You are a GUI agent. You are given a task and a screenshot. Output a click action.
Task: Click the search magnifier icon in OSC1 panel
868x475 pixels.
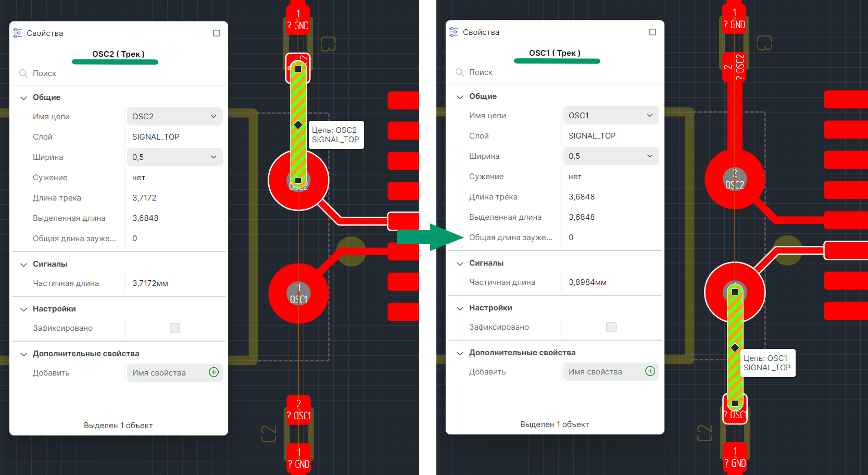[459, 72]
